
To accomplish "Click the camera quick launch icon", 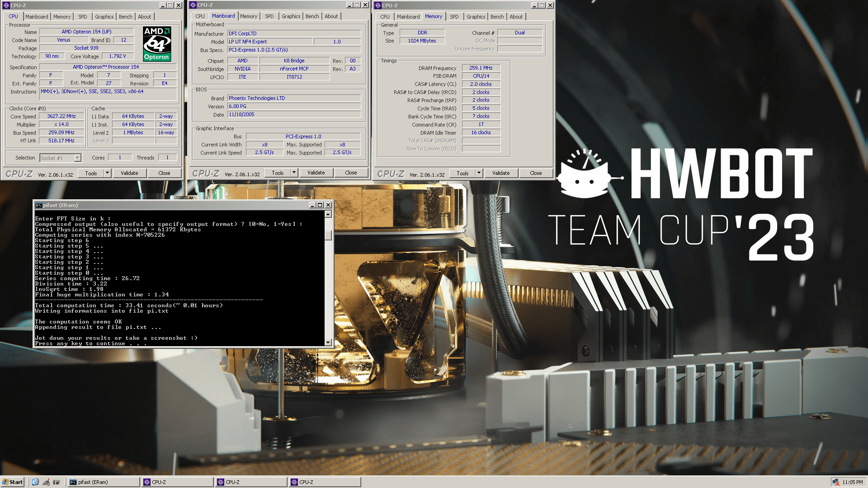I will pos(57,482).
